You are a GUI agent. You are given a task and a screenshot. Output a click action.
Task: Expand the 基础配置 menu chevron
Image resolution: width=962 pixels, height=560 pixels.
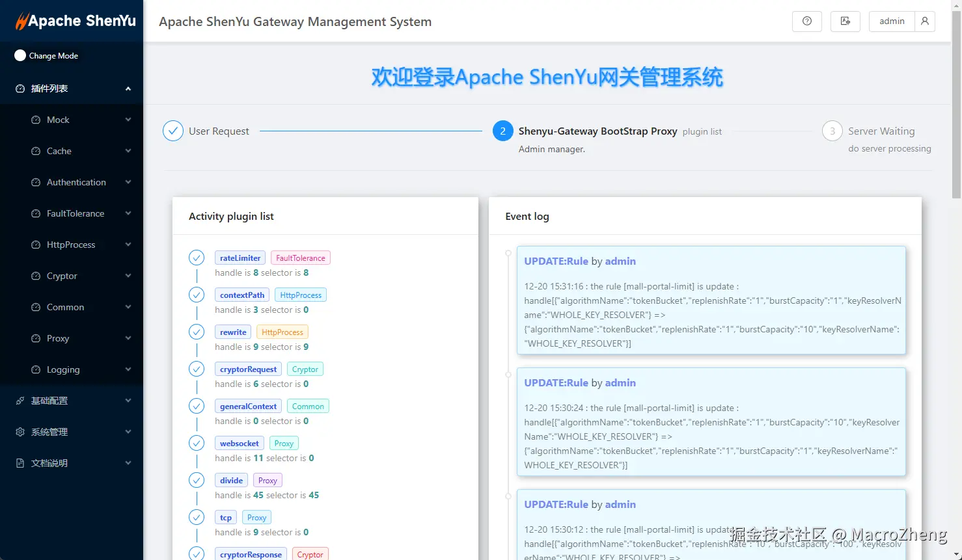[128, 401]
